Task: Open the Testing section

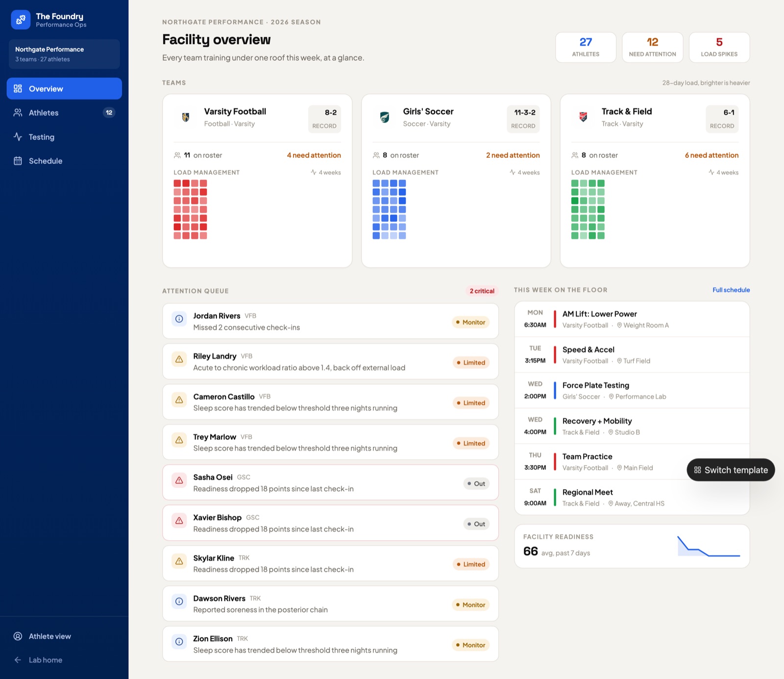Action: 64,137
